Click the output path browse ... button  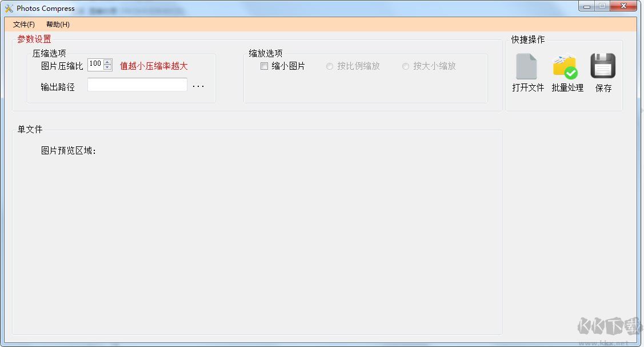198,86
